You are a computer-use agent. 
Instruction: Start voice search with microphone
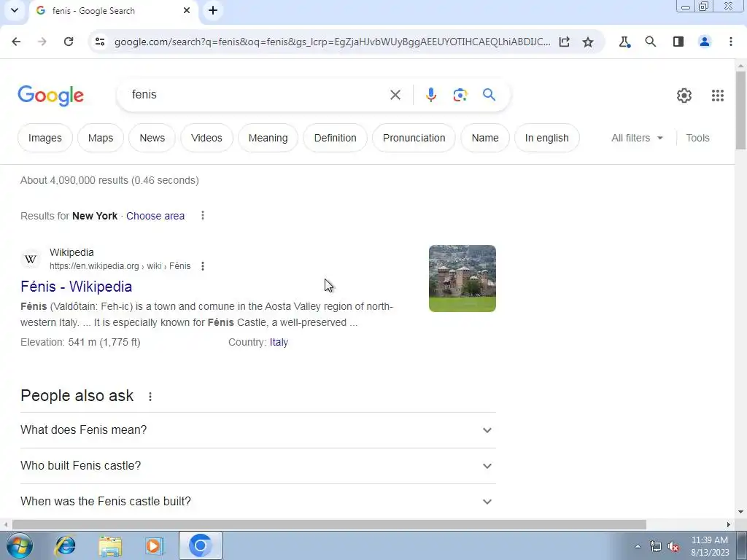point(430,95)
